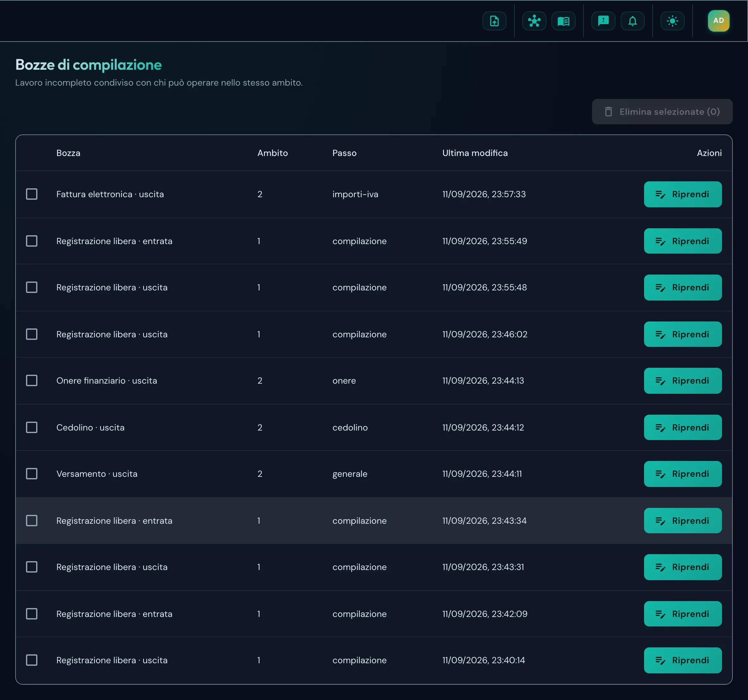Viewport: 748px width, 700px height.
Task: Click Riprendi for draft modified 23:42:09
Action: pos(682,614)
